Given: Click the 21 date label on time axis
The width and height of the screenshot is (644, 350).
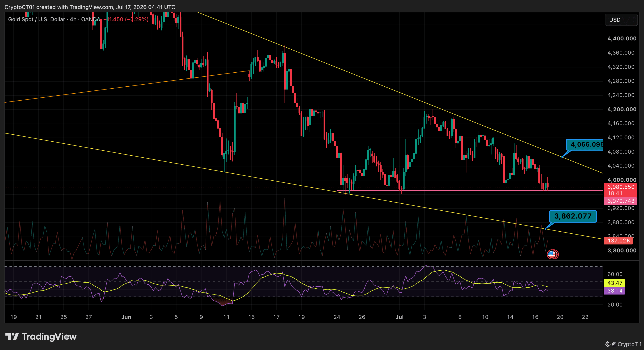Looking at the screenshot, I should [39, 317].
